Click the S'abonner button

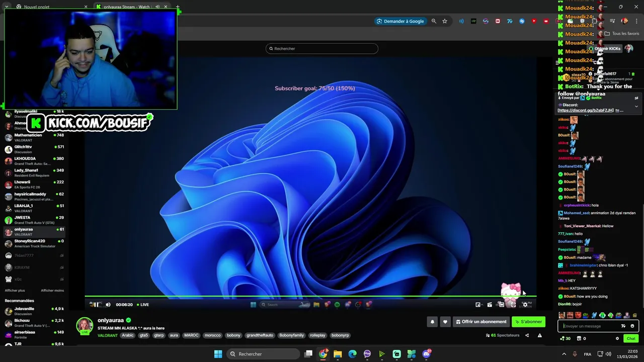pos(529,322)
